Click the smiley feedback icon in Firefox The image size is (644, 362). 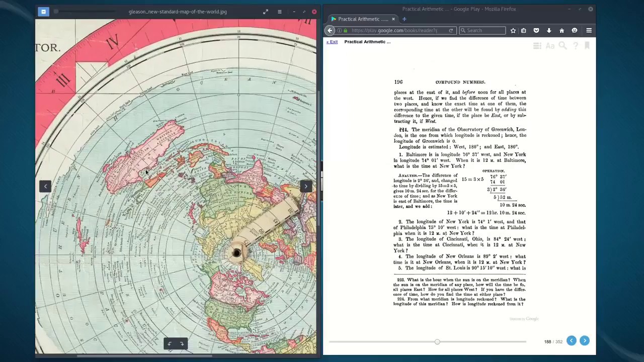(575, 31)
